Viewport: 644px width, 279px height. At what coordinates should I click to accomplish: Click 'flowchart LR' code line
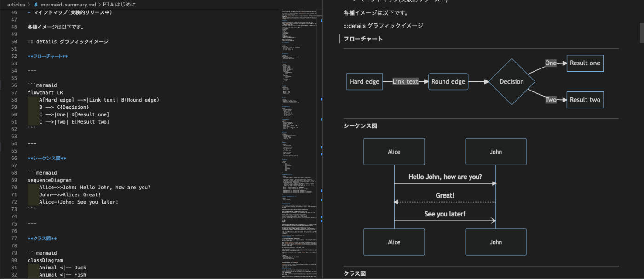tap(45, 92)
